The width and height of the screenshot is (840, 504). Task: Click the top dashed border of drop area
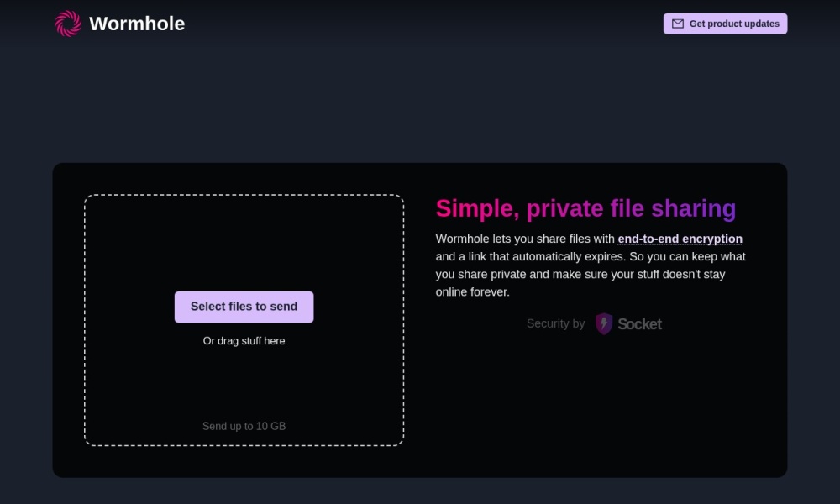tap(244, 196)
